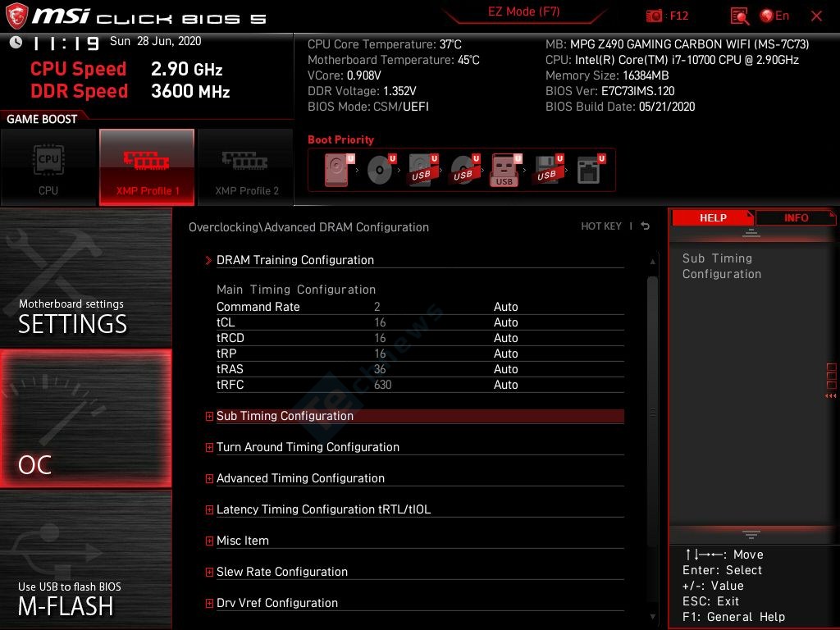Click the side panel collapse arrows on right edge
Screen dimensions: 840x630
(831, 396)
